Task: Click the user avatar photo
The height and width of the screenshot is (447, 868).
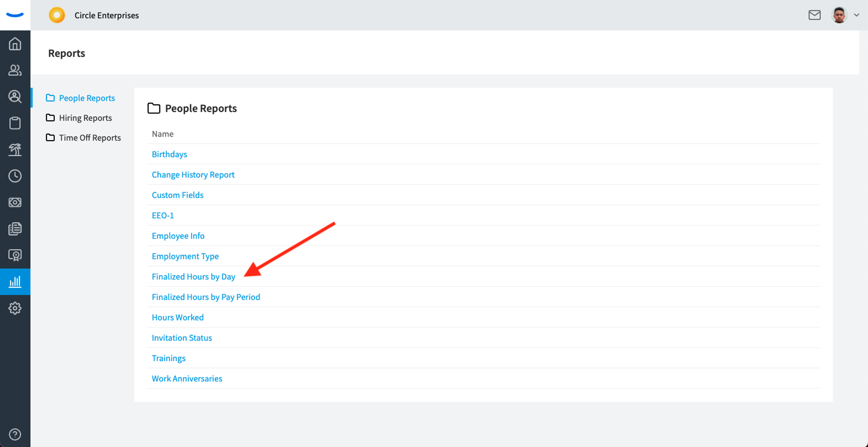Action: point(839,15)
